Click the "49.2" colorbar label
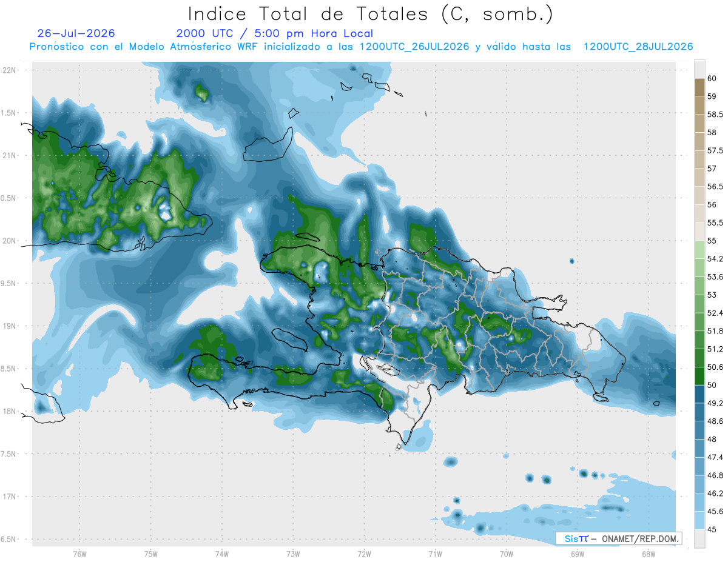The height and width of the screenshot is (562, 728). (x=715, y=403)
